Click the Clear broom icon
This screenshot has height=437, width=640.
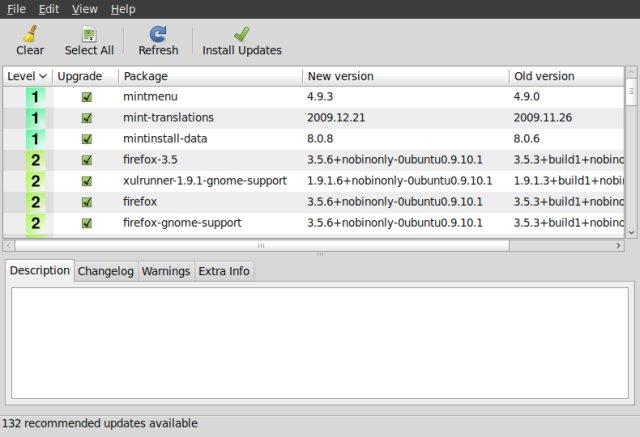(30, 34)
